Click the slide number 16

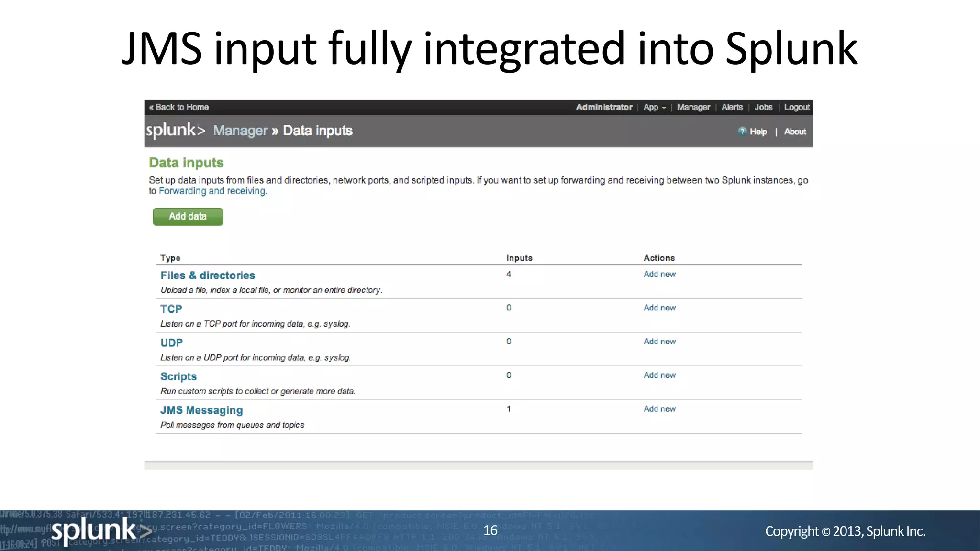pos(490,530)
